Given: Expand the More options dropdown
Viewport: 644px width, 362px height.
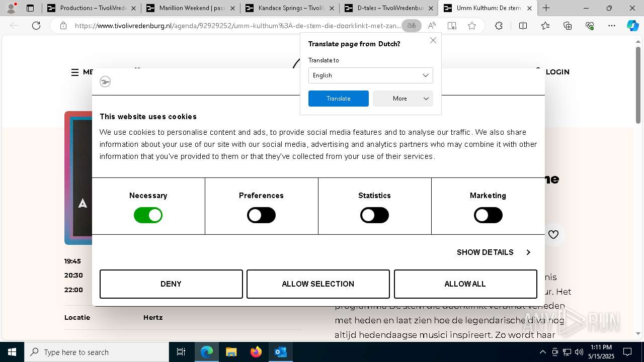Looking at the screenshot, I should click(403, 99).
